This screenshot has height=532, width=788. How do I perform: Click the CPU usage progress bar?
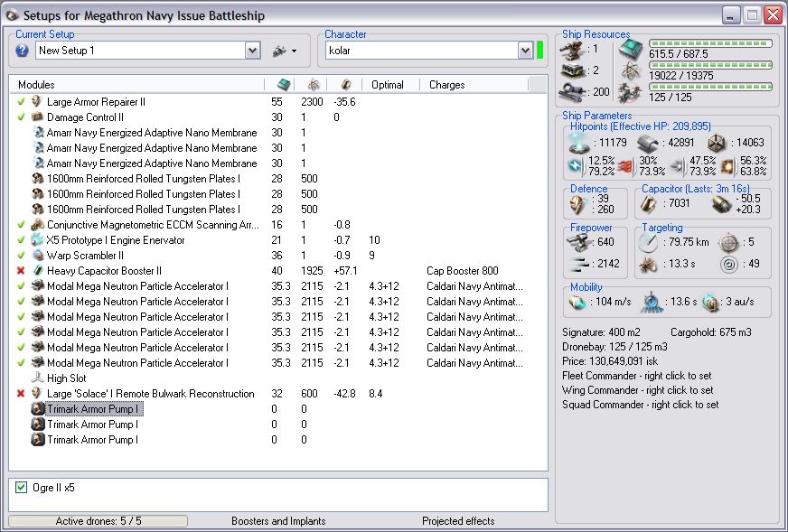(x=710, y=42)
